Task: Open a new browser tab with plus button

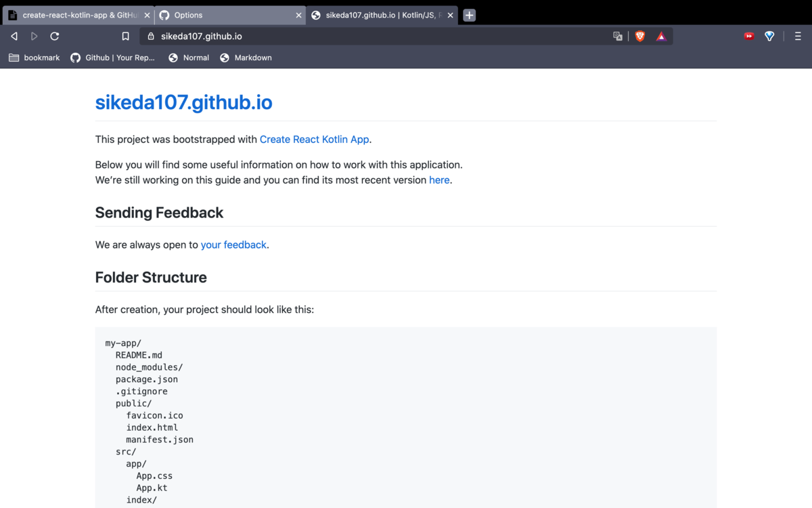Action: (469, 14)
